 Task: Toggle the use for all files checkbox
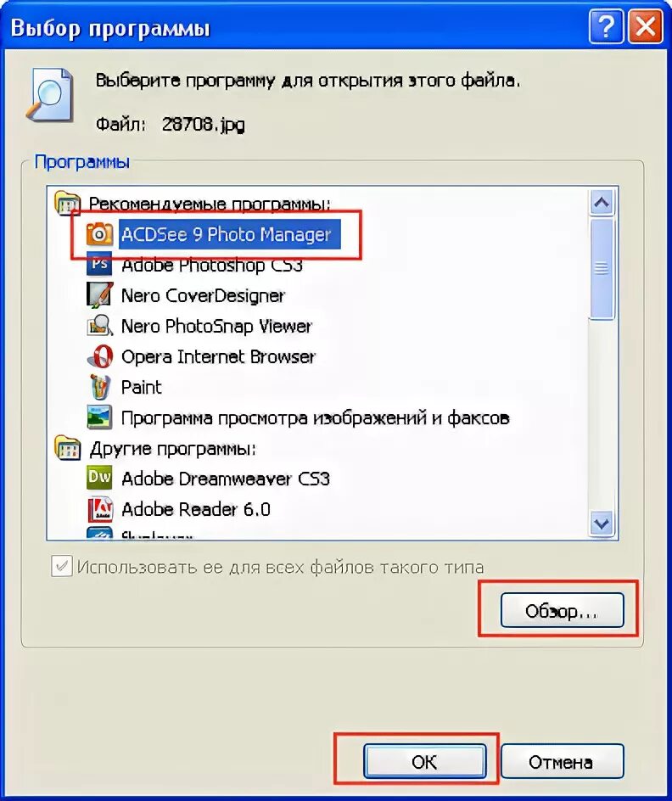pos(62,567)
